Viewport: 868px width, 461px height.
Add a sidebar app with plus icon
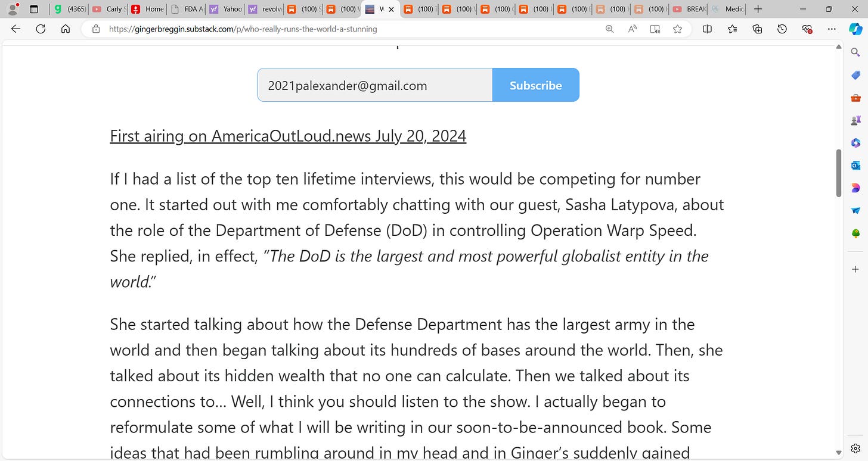[855, 269]
